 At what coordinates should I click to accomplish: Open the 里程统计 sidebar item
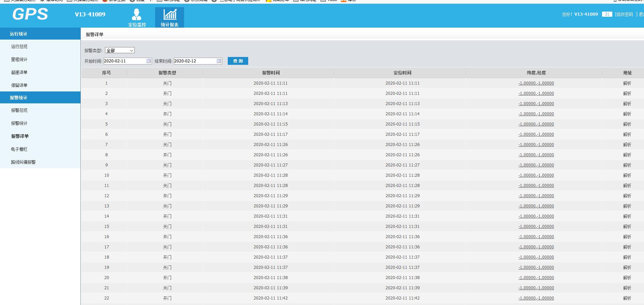click(x=19, y=59)
